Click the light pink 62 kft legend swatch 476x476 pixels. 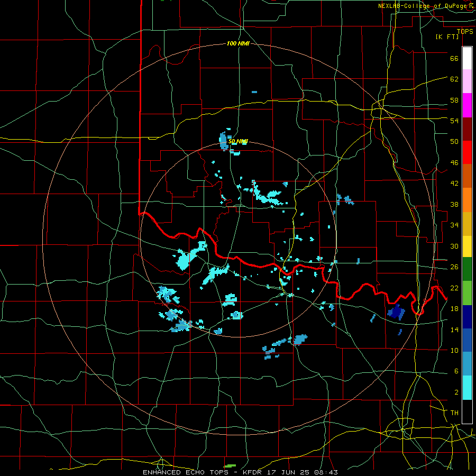click(x=467, y=81)
